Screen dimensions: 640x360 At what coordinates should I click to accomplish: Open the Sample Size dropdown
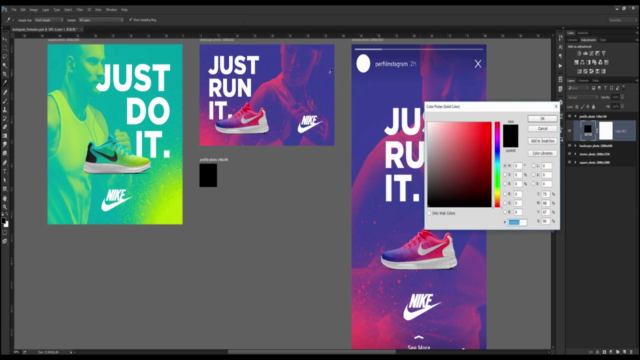pyautogui.click(x=49, y=20)
